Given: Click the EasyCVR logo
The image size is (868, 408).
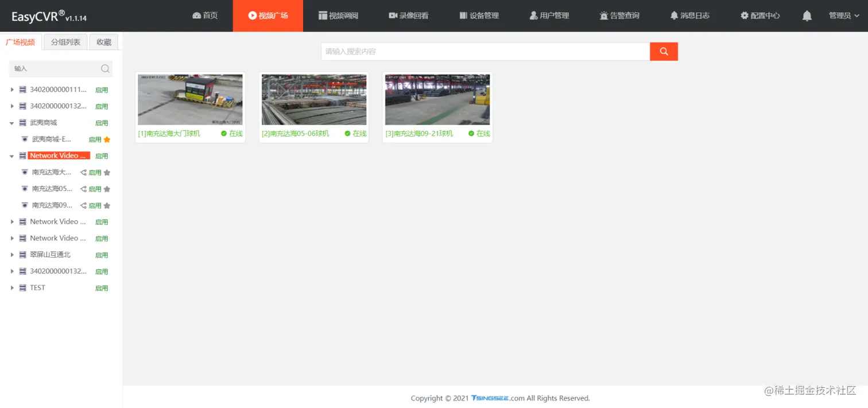Looking at the screenshot, I should pyautogui.click(x=49, y=17).
